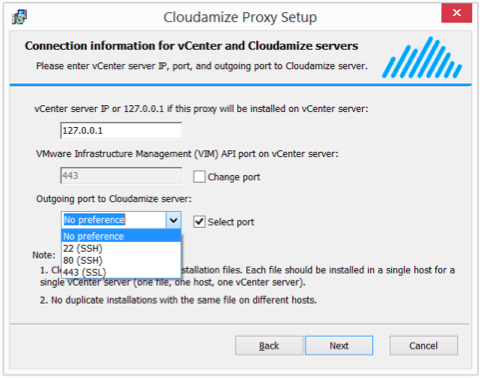This screenshot has height=378, width=480.
Task: Uncheck the Select port checkbox
Action: 199,222
